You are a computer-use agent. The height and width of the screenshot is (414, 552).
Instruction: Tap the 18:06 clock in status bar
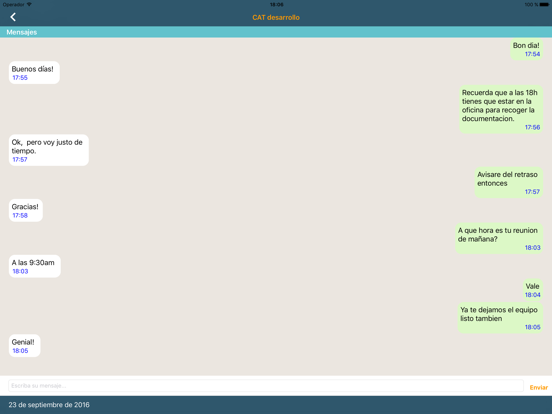pyautogui.click(x=276, y=5)
